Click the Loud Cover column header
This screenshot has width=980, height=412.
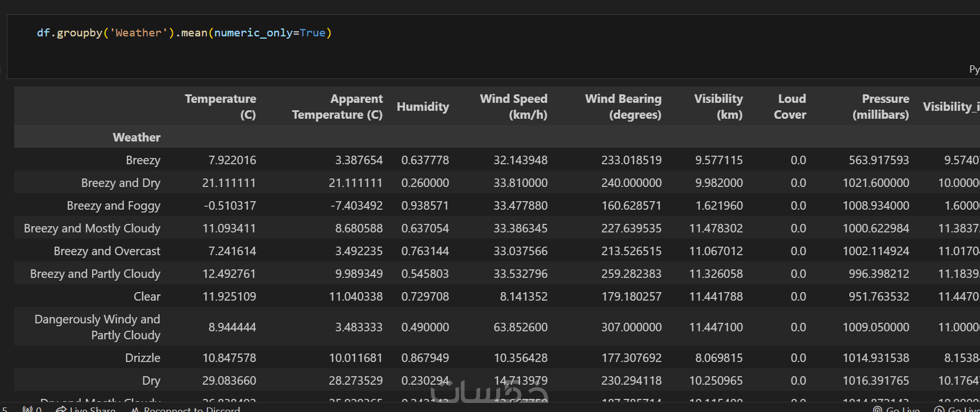point(790,106)
